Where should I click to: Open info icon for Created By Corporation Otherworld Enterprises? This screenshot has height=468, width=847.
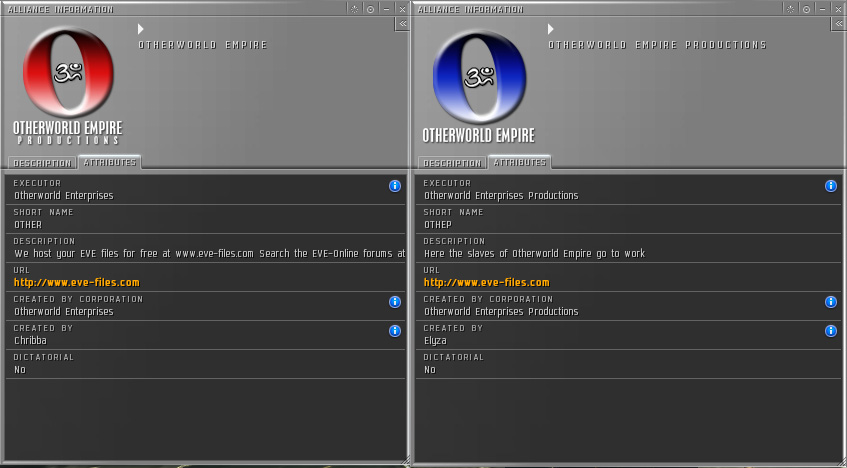pyautogui.click(x=395, y=302)
